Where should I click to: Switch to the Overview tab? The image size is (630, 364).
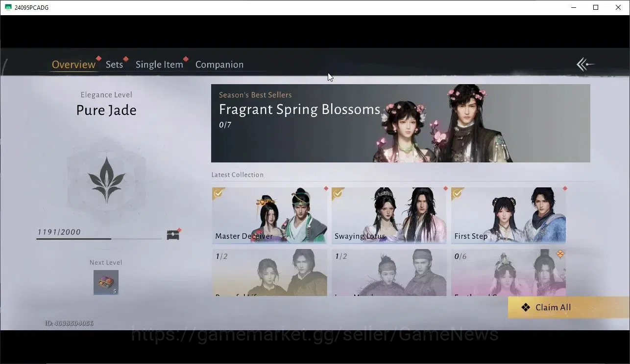coord(73,65)
